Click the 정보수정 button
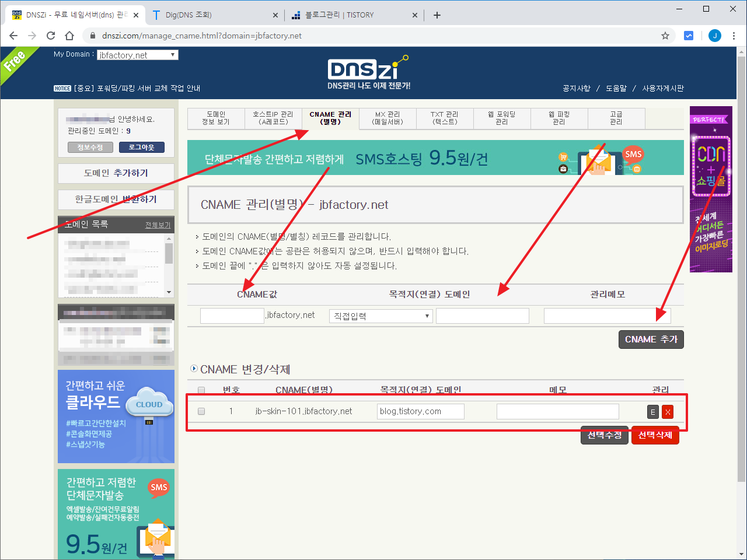747x560 pixels. 90,148
